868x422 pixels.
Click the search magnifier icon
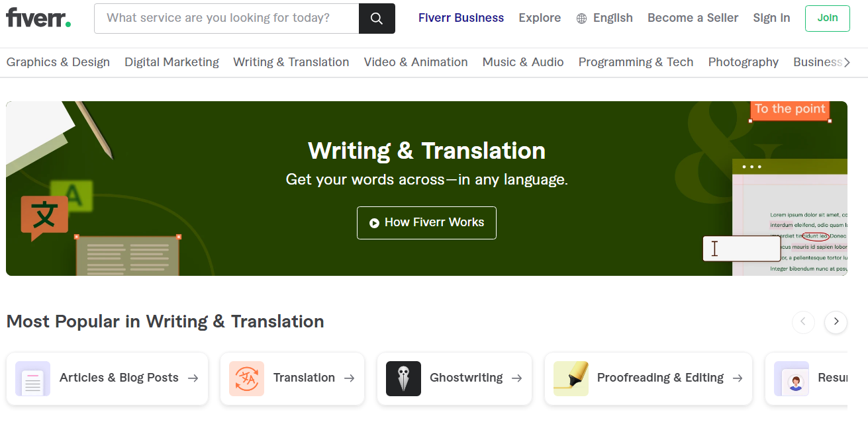pyautogui.click(x=377, y=18)
